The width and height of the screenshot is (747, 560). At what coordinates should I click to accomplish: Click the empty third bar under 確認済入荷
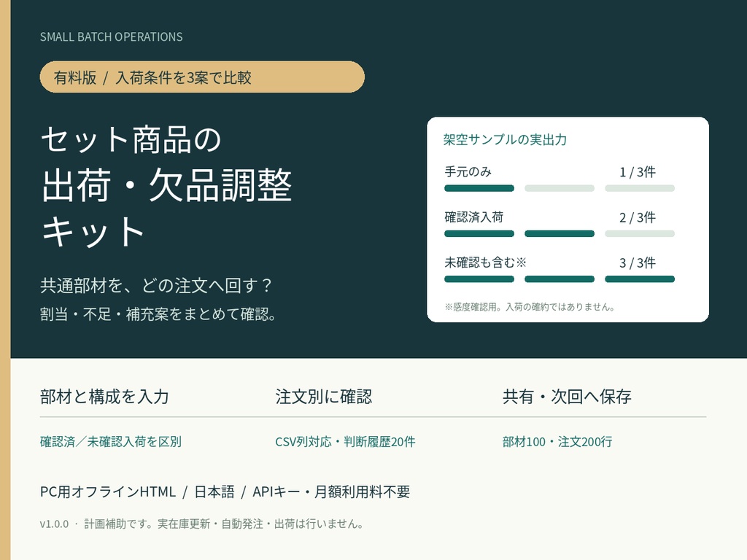[640, 234]
